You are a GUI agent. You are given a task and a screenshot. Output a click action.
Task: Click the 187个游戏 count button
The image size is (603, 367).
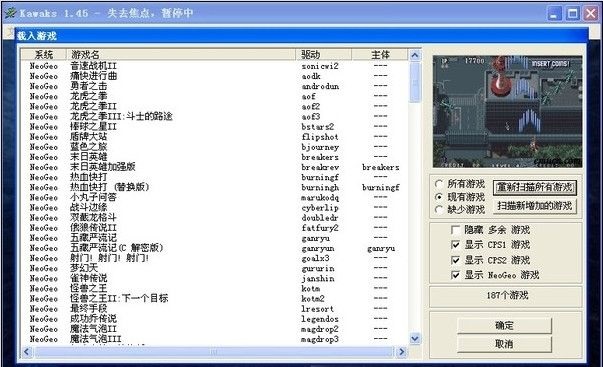(506, 296)
